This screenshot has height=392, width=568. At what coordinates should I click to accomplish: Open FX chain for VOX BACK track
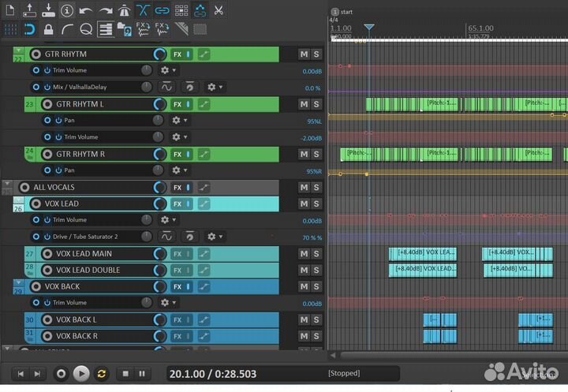pos(178,286)
